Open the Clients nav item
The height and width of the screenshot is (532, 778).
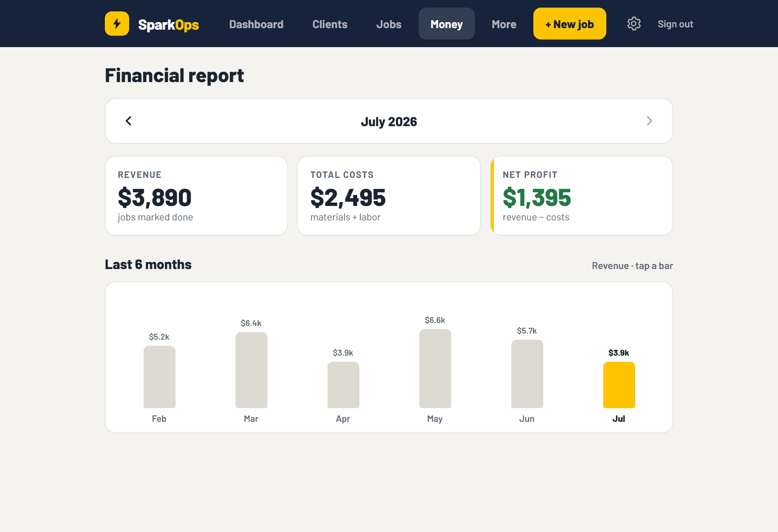click(330, 24)
